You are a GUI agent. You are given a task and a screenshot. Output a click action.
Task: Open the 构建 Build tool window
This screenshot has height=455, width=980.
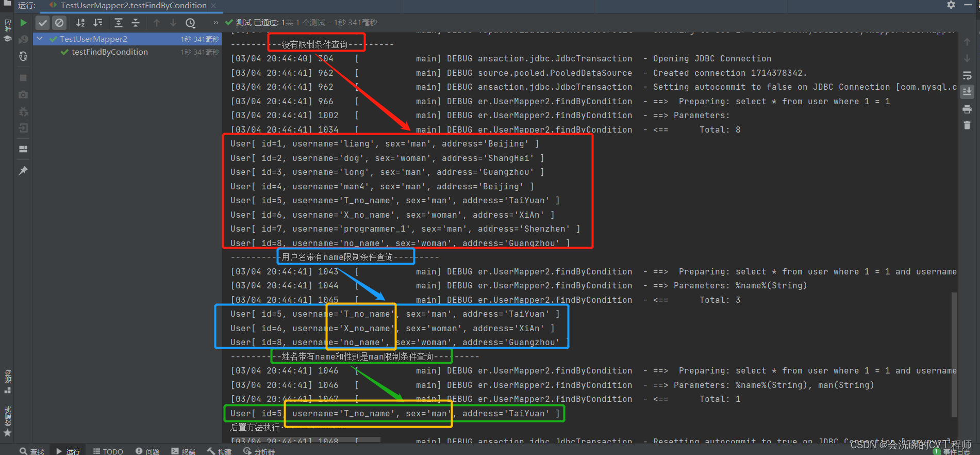point(220,451)
